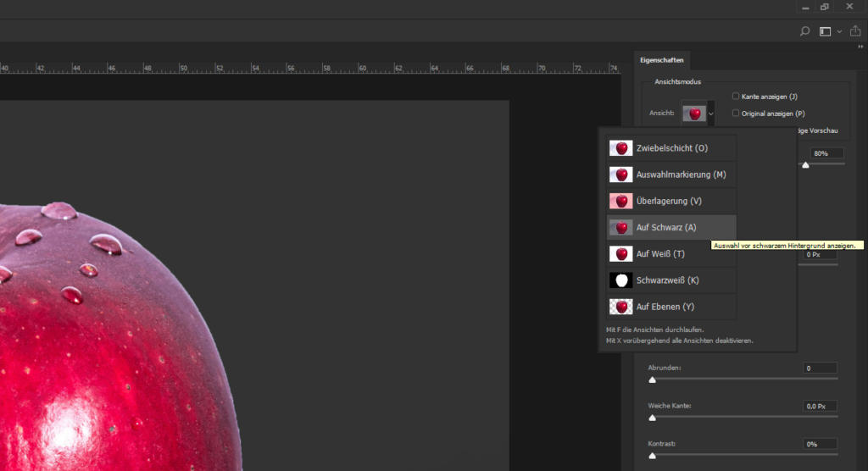This screenshot has height=471, width=868.
Task: Click the Abrunden value field
Action: pos(820,368)
